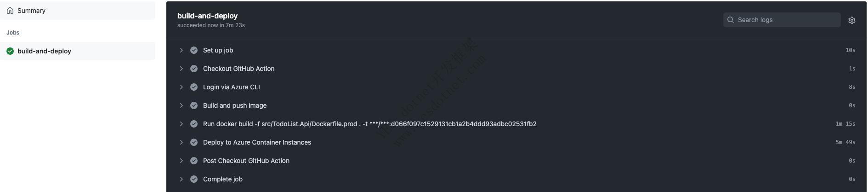Focus the Search logs input field
Image resolution: width=868 pixels, height=192 pixels.
pos(782,20)
